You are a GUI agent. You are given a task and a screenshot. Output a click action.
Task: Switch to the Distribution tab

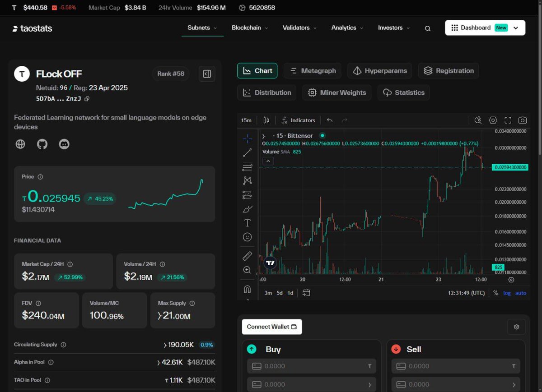click(266, 92)
